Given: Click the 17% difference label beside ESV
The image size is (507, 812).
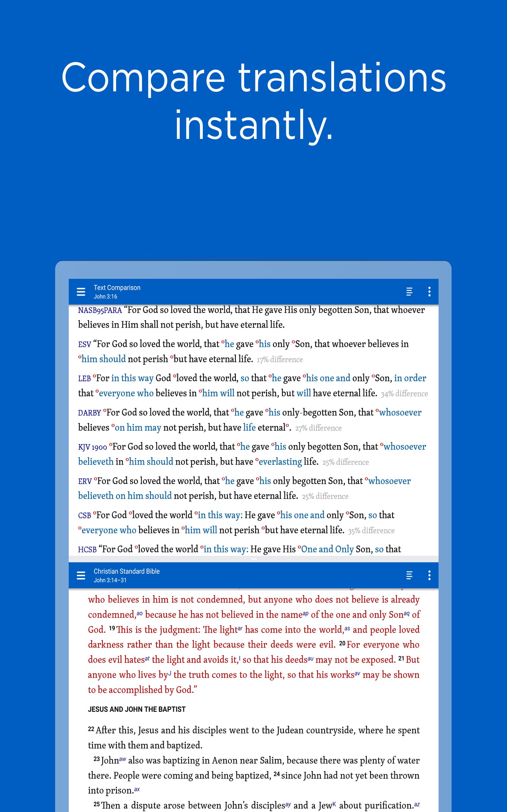Looking at the screenshot, I should [x=280, y=359].
